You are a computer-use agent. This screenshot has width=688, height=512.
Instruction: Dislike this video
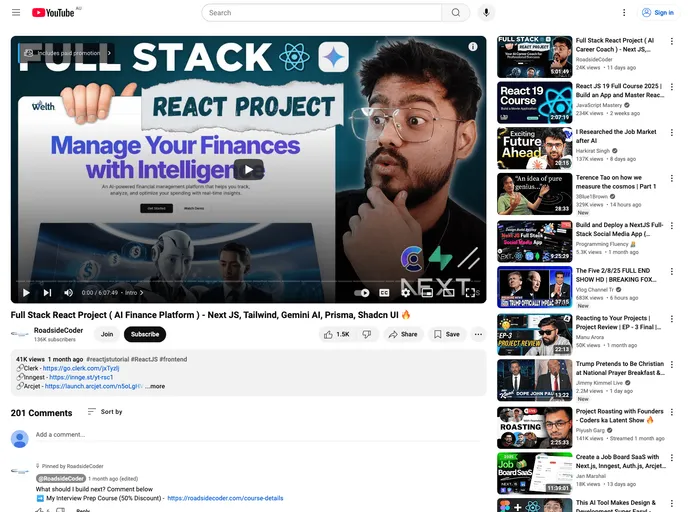point(367,334)
